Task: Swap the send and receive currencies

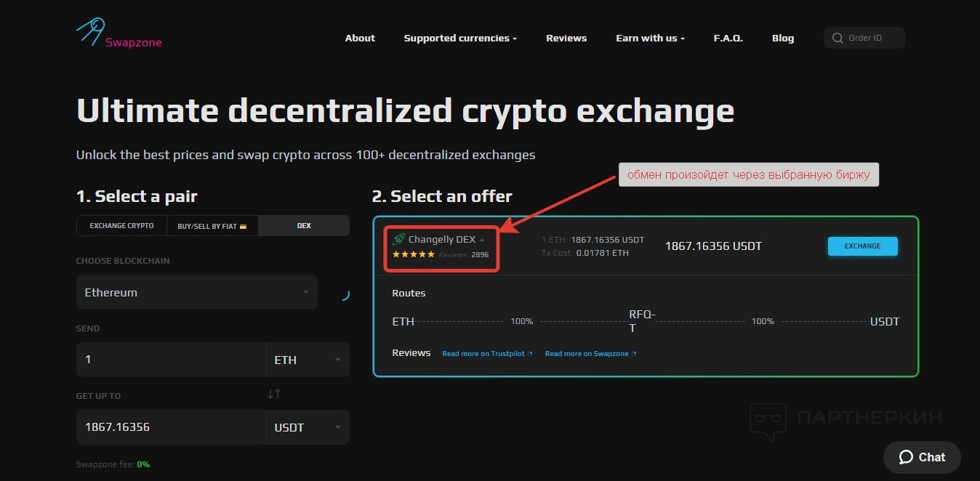Action: coord(273,394)
